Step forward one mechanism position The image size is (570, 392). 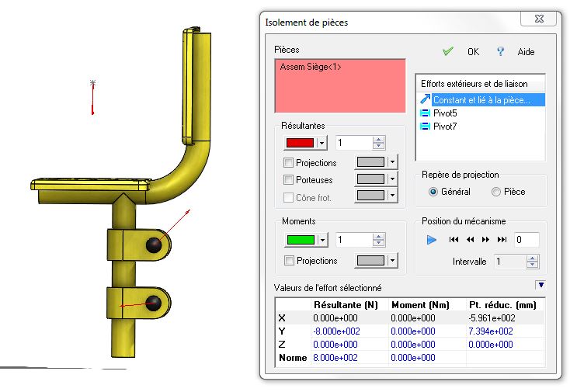(x=486, y=240)
